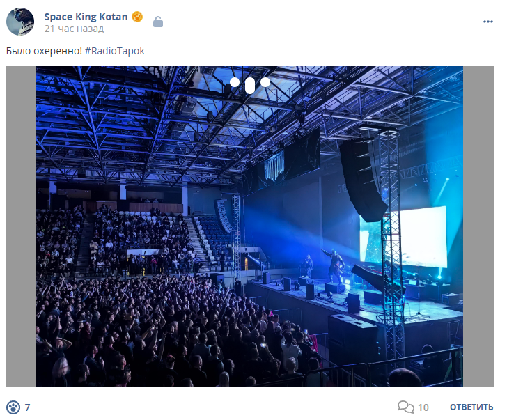Click the orange paw badge beside username
Screen dimensions: 507x420
pyautogui.click(x=137, y=17)
